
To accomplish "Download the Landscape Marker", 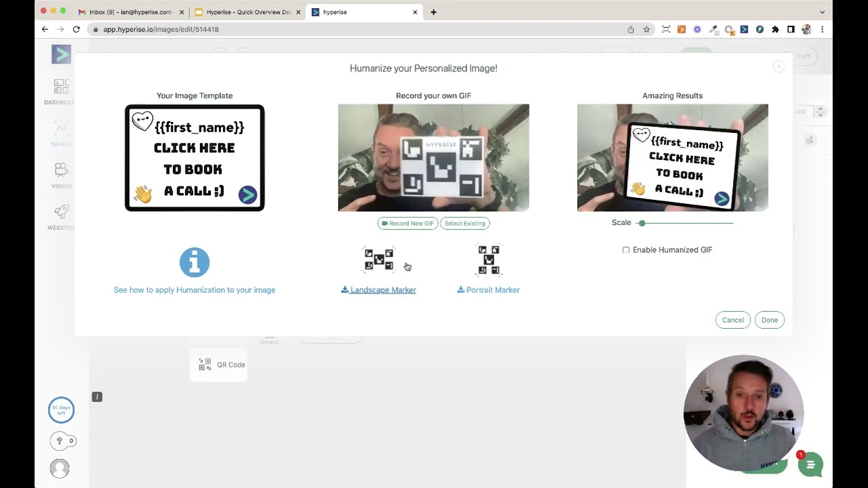I will point(378,290).
